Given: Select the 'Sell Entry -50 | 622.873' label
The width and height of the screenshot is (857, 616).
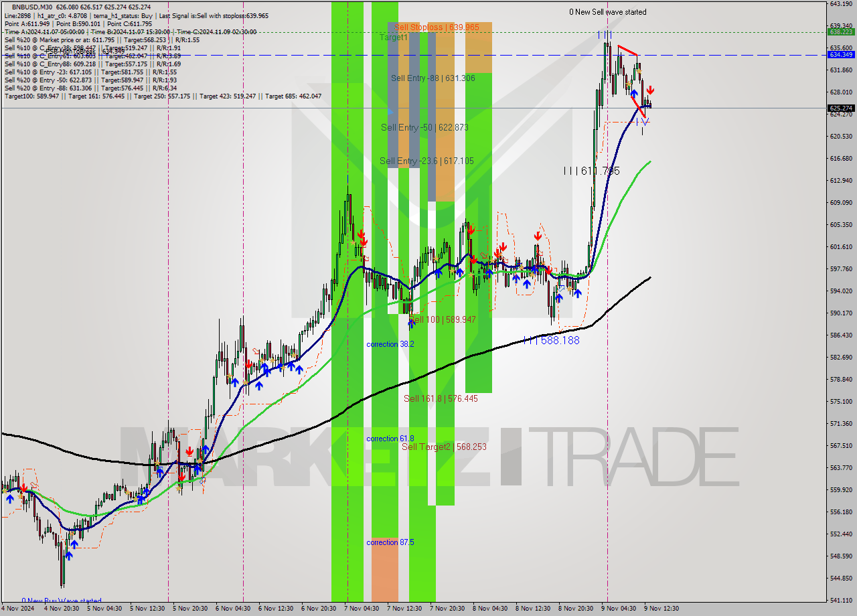Looking at the screenshot, I should [424, 128].
